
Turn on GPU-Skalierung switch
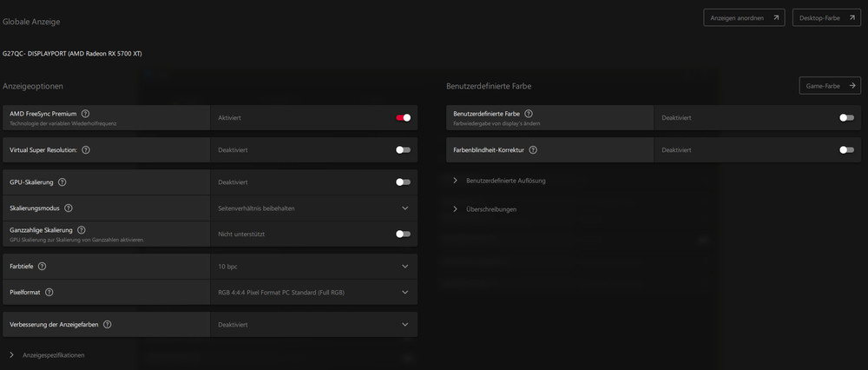pos(404,182)
